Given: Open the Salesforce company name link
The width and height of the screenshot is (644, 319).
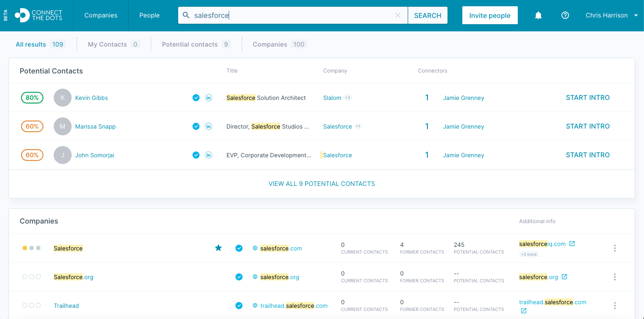Looking at the screenshot, I should pyautogui.click(x=68, y=248).
